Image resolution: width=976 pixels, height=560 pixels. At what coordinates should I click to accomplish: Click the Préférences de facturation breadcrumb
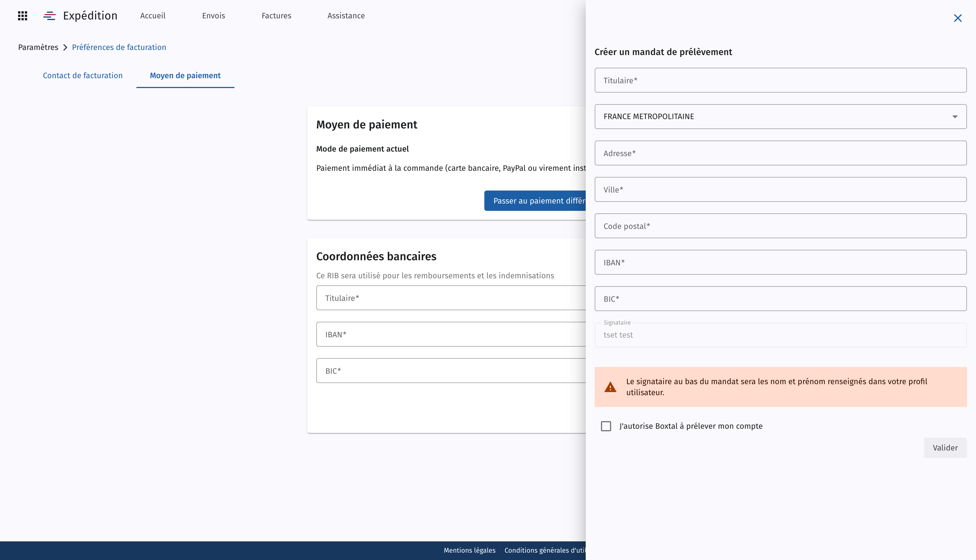coord(119,47)
